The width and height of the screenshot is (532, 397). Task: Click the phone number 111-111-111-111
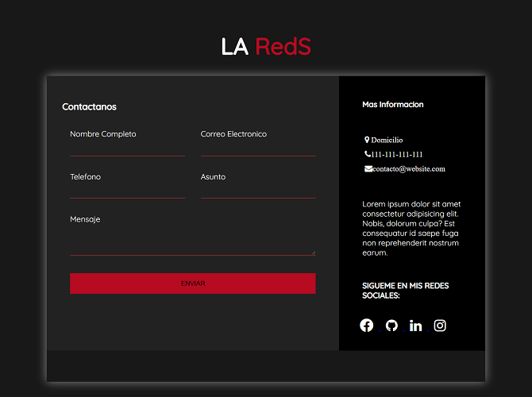pyautogui.click(x=397, y=154)
